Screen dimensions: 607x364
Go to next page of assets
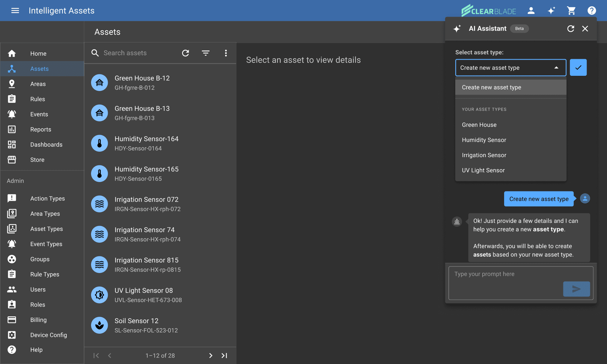[x=211, y=356]
